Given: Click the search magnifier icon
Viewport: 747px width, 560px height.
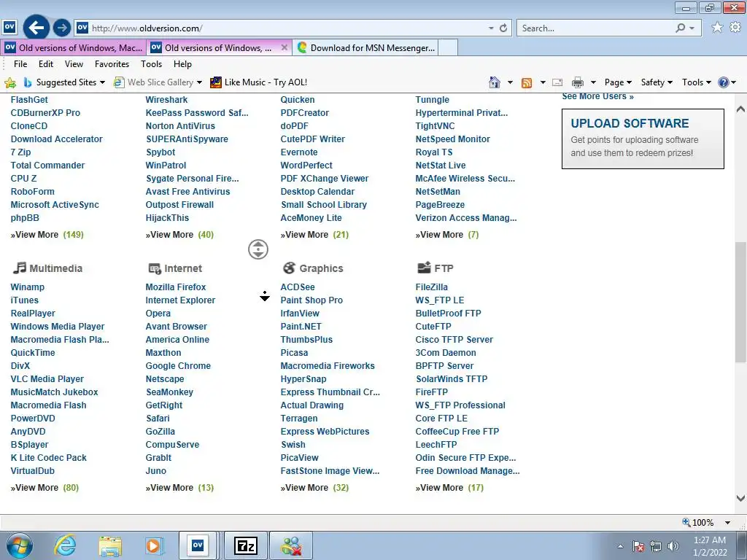Looking at the screenshot, I should pos(681,28).
